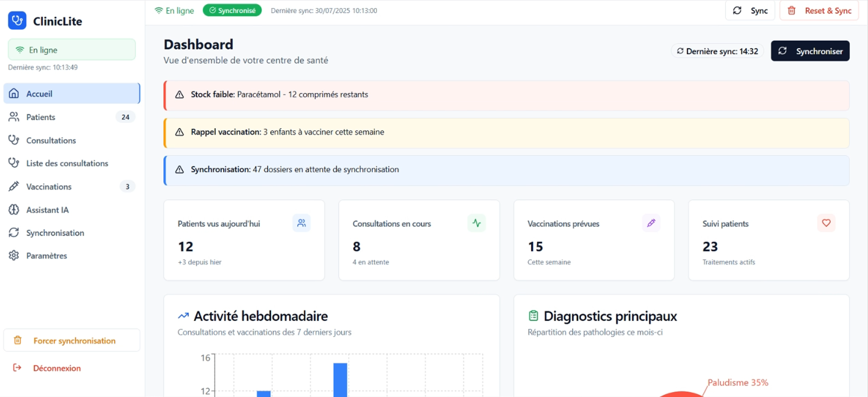The image size is (868, 397).
Task: Click Forcer synchronisation button
Action: 72,340
